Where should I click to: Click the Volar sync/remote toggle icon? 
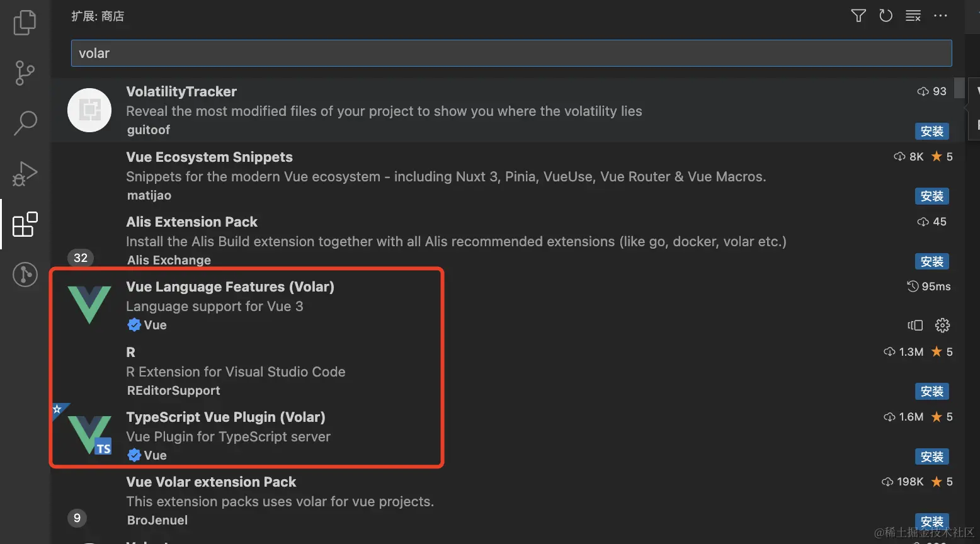click(915, 325)
